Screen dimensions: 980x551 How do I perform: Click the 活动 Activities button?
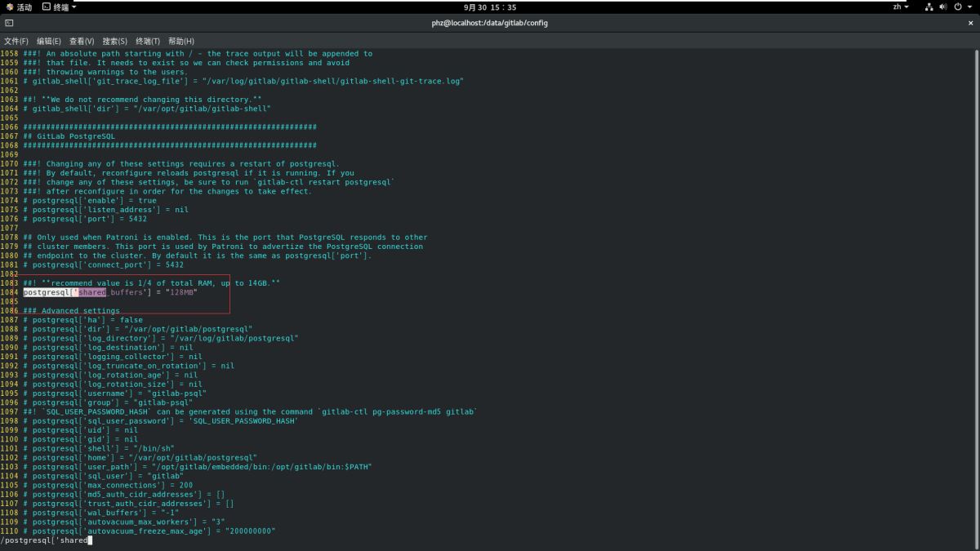pos(19,7)
